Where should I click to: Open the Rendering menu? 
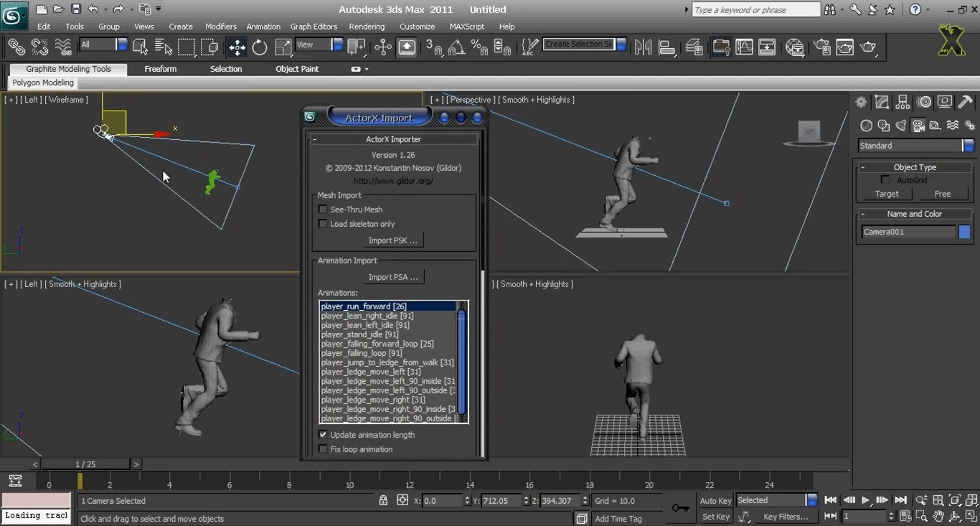[x=367, y=27]
